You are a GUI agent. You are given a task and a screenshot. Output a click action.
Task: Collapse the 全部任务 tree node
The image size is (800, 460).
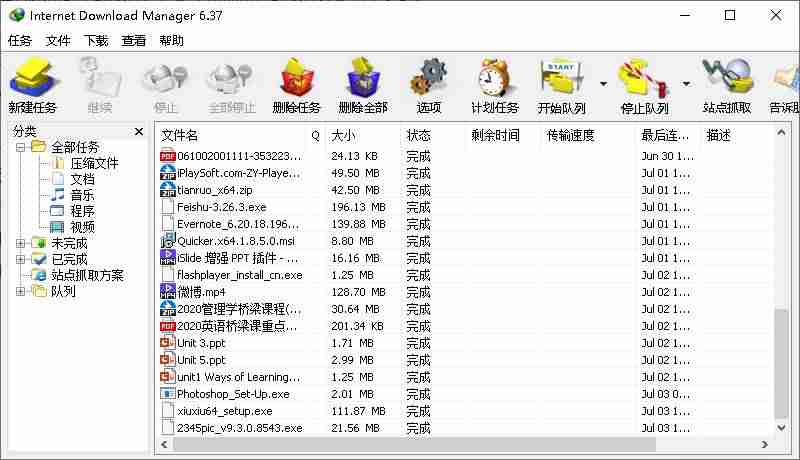20,147
